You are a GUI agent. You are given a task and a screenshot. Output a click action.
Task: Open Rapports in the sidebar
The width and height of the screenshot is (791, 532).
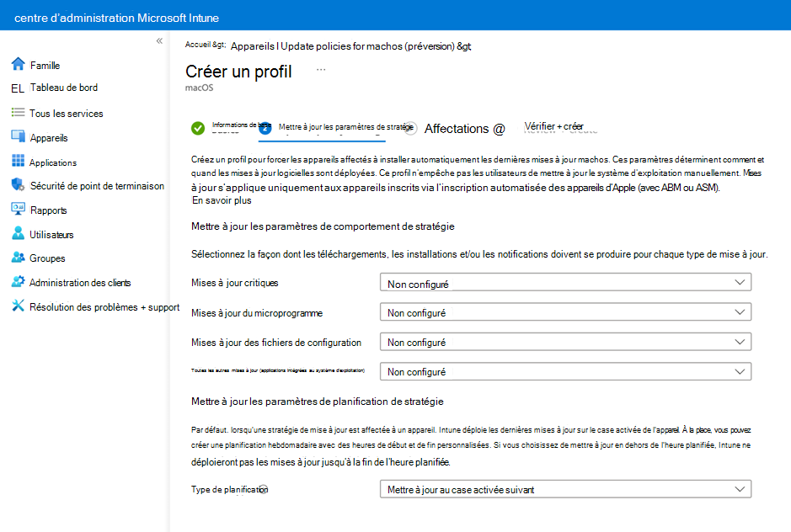pos(48,210)
